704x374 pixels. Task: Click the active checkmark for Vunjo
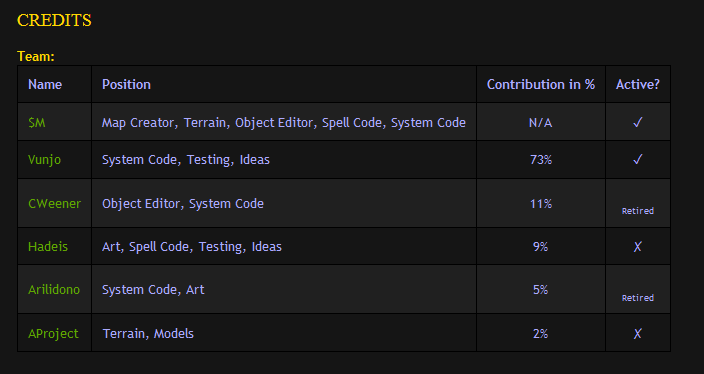click(x=638, y=159)
